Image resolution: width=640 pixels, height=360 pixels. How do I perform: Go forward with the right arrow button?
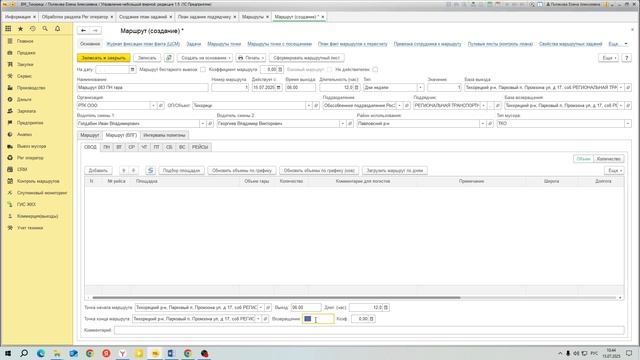(x=95, y=31)
